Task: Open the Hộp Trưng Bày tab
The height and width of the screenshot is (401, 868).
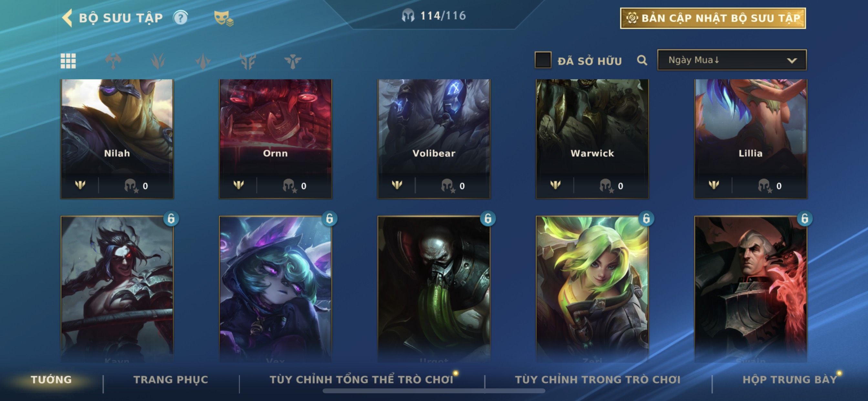Action: click(x=790, y=380)
